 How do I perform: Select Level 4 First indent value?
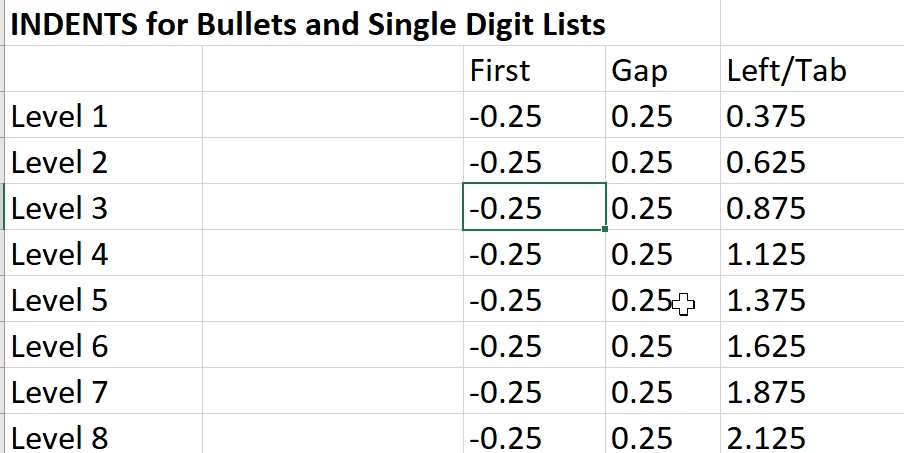point(534,254)
